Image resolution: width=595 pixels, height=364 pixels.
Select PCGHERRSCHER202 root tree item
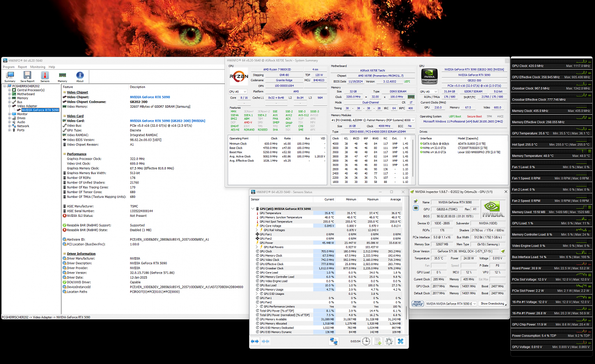(26, 86)
